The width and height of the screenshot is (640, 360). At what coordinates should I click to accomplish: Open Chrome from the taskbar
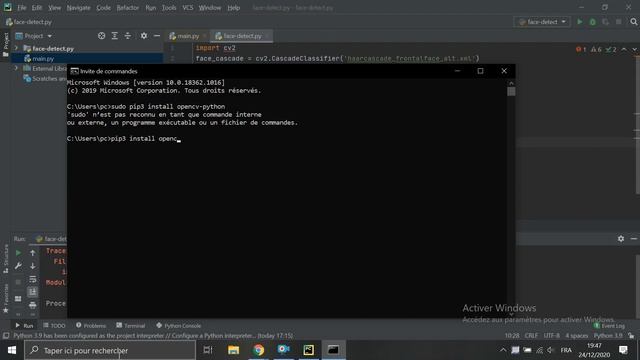point(258,350)
